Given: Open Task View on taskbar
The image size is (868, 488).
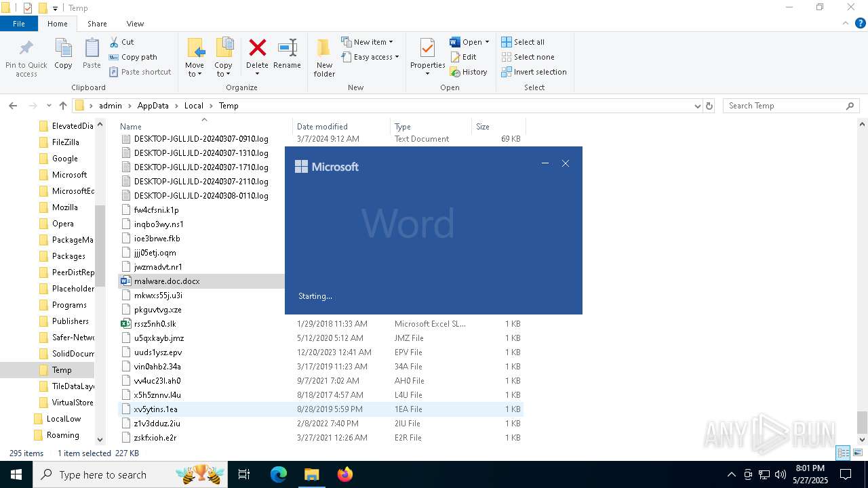Looking at the screenshot, I should click(244, 474).
